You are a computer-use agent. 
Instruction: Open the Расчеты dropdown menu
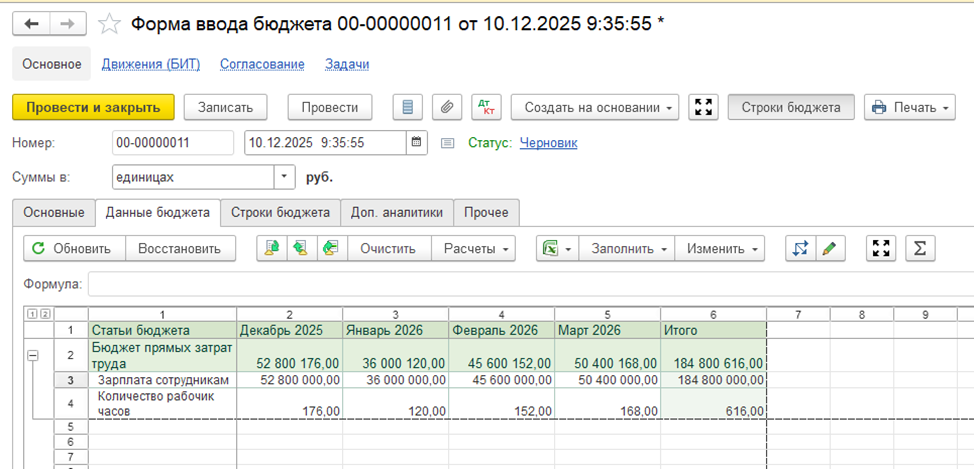point(478,248)
